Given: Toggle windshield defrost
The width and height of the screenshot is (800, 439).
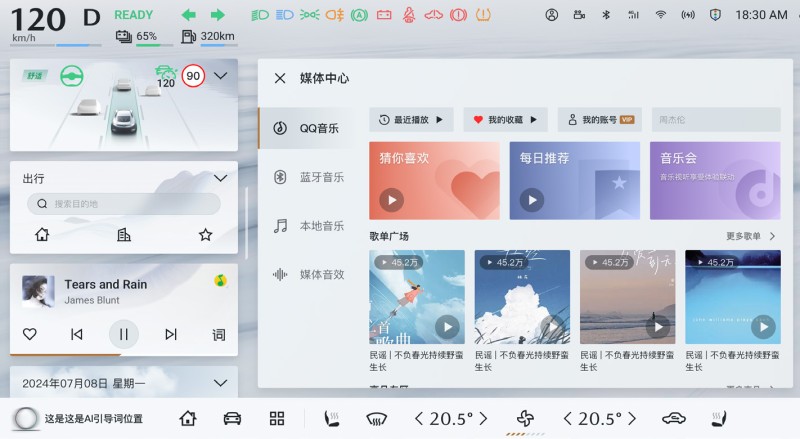Looking at the screenshot, I should tap(377, 420).
